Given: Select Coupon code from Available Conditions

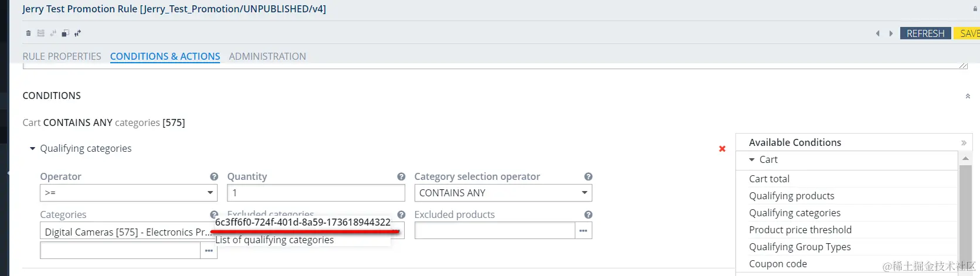Looking at the screenshot, I should tap(778, 264).
